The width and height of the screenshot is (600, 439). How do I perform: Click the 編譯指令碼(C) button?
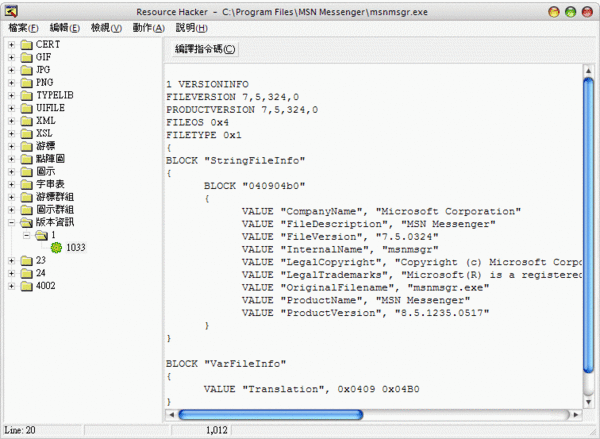[x=205, y=49]
